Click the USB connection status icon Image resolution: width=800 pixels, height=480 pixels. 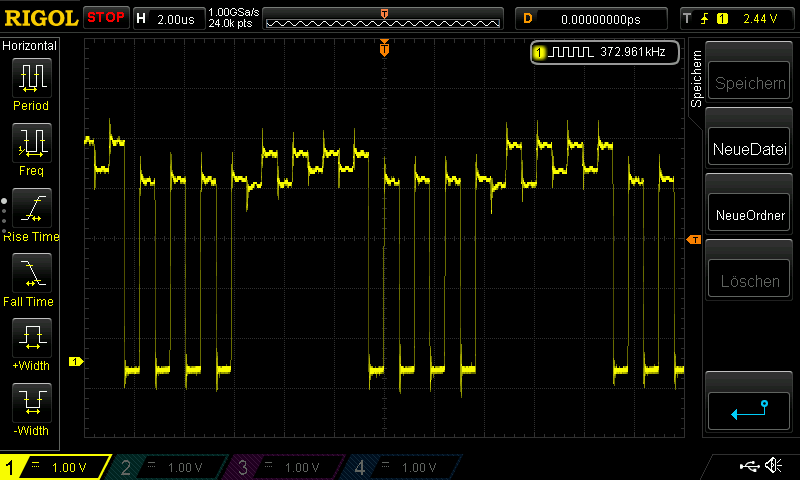pyautogui.click(x=749, y=466)
